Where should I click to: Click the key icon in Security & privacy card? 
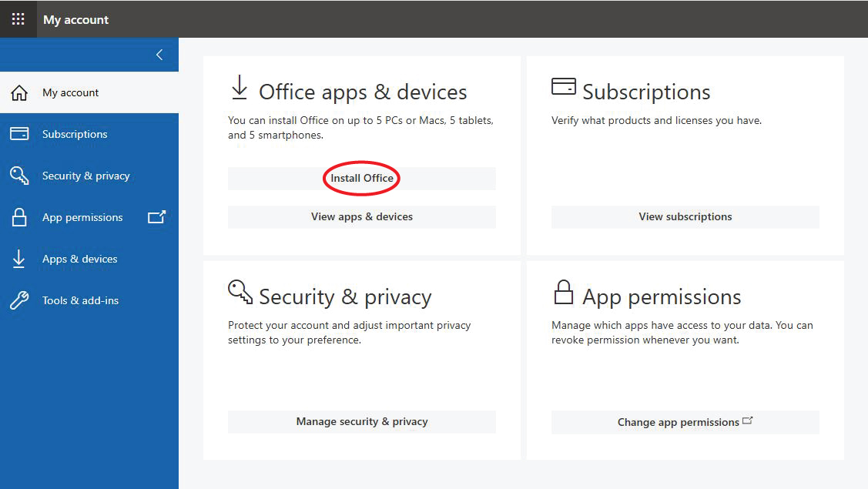click(240, 292)
